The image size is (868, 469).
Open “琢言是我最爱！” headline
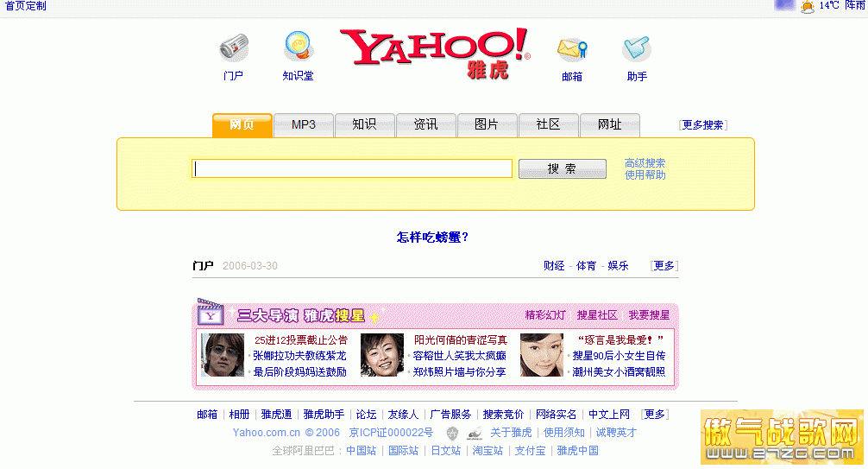pos(620,339)
